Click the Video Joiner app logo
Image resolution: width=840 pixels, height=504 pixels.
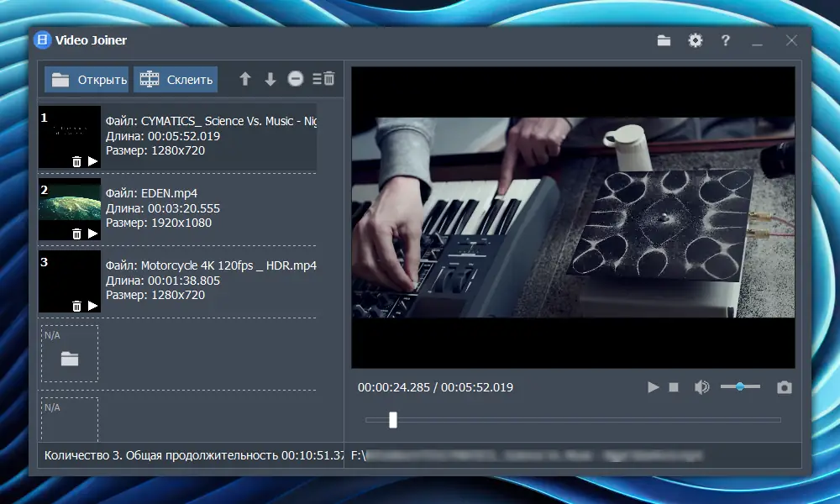(x=42, y=40)
